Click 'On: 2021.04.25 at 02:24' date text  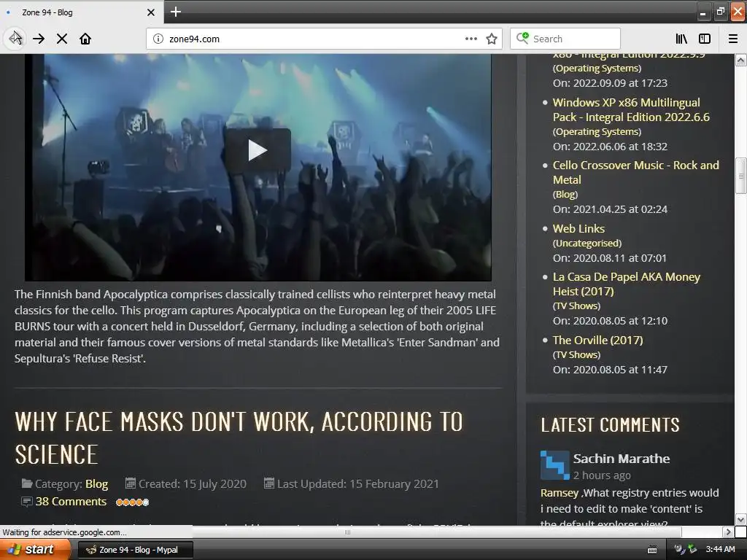coord(610,209)
